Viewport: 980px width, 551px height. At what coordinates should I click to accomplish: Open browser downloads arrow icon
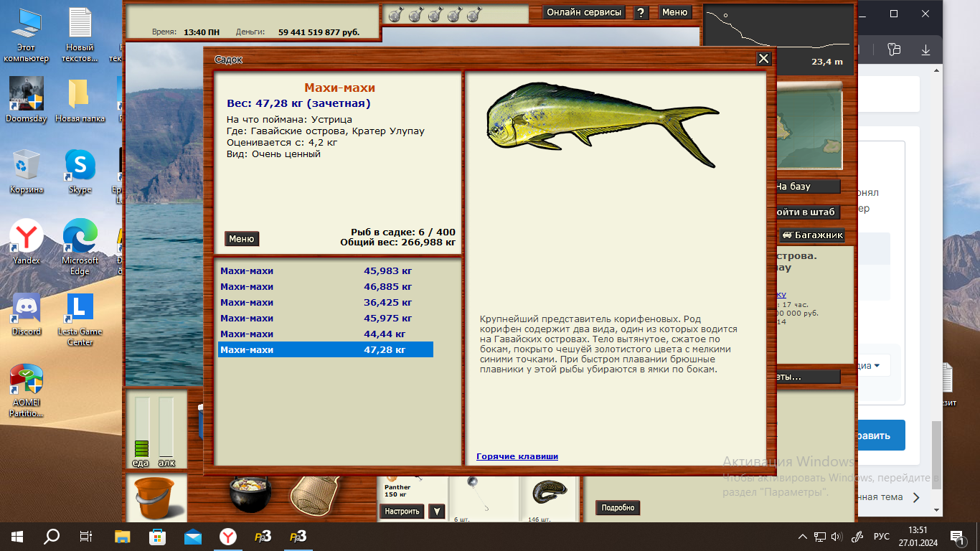926,50
